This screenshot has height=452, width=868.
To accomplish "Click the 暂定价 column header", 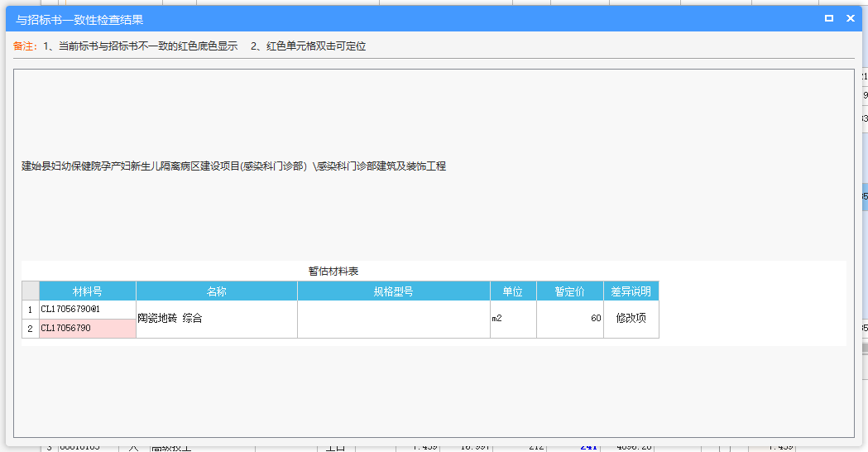I will click(569, 291).
